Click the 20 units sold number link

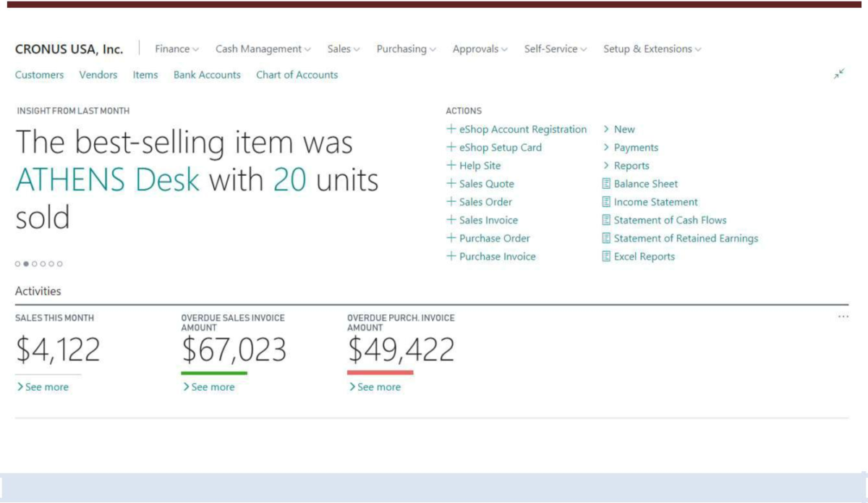pyautogui.click(x=290, y=179)
